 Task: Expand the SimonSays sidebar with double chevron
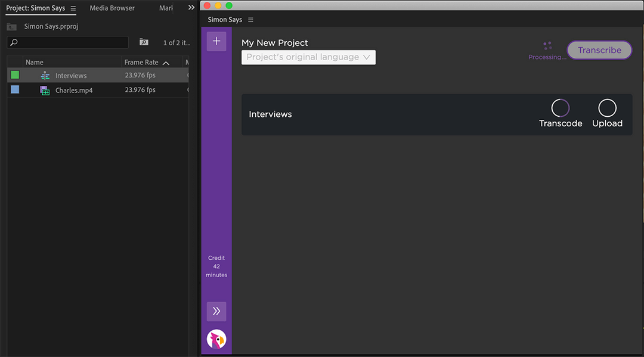(216, 311)
